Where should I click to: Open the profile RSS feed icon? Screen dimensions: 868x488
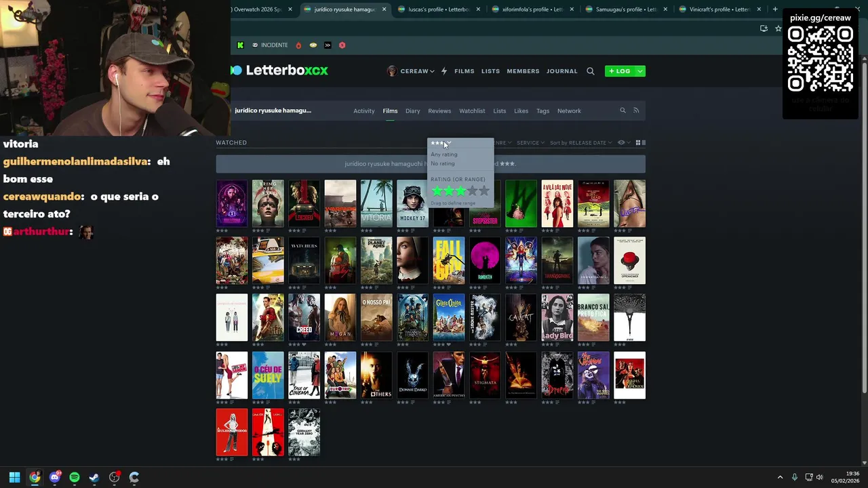pyautogui.click(x=636, y=110)
